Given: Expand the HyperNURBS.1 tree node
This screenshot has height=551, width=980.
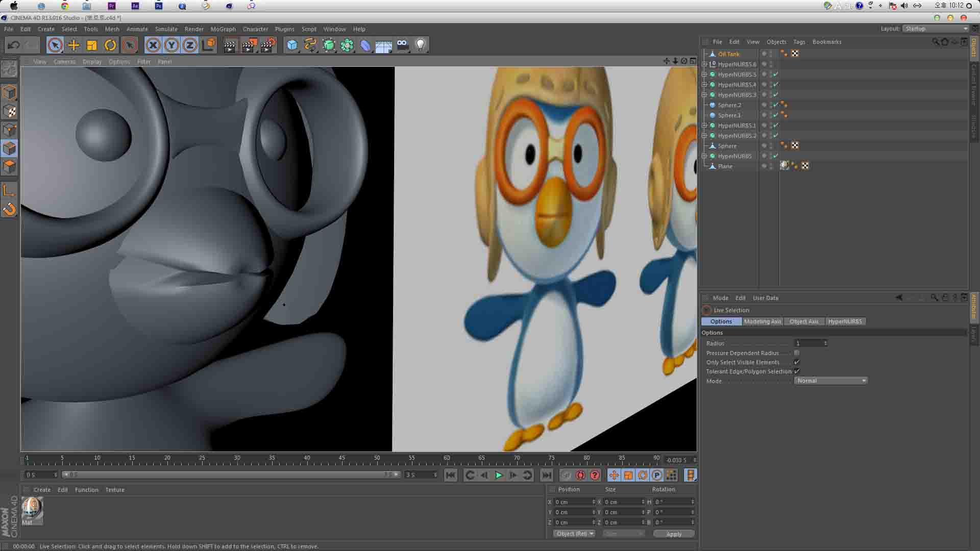Looking at the screenshot, I should click(x=704, y=126).
